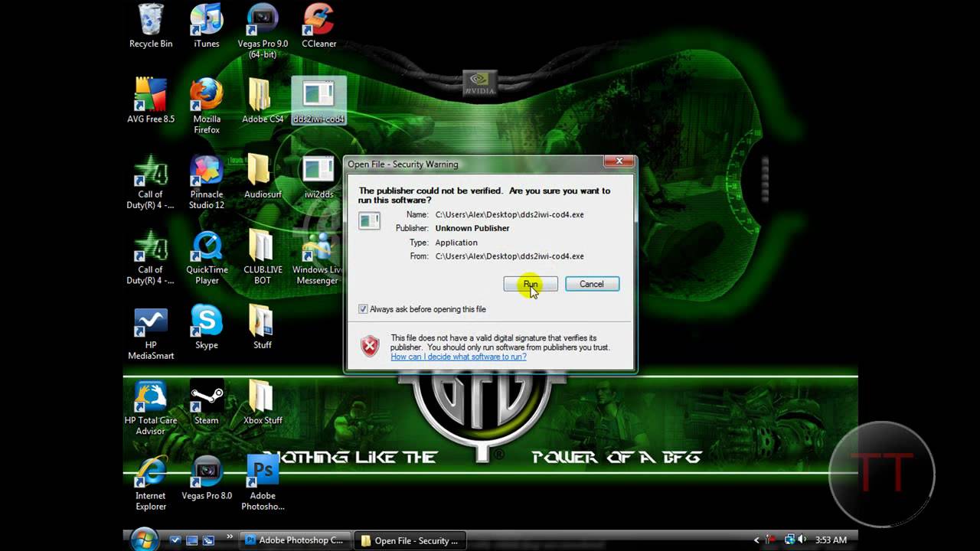Open Vegas Pro 8.0 desktop shortcut
The image size is (980, 551).
pyautogui.click(x=207, y=478)
